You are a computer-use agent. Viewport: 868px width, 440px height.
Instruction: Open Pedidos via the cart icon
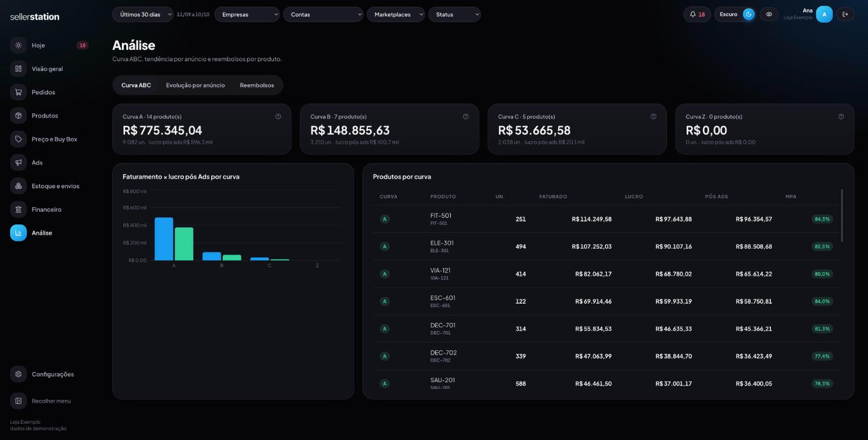(x=19, y=92)
